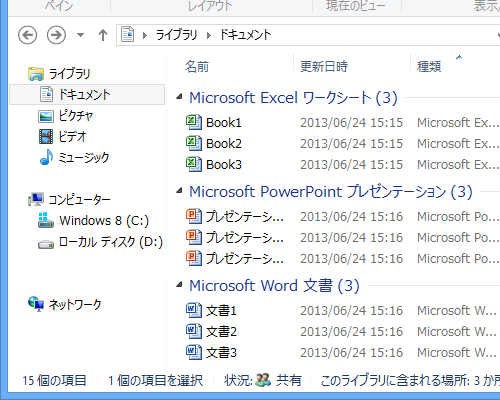Click the ライブラリ folder icon in the sidebar
This screenshot has height=400, width=500.
tap(36, 74)
